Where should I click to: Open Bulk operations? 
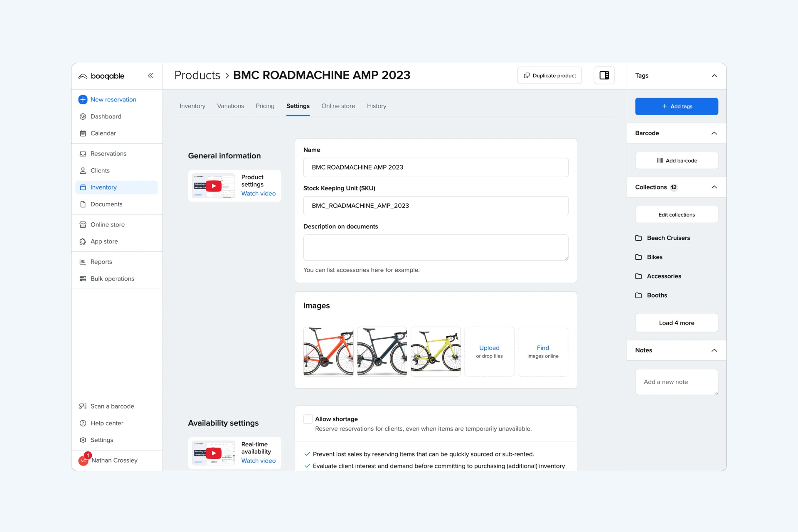(112, 279)
